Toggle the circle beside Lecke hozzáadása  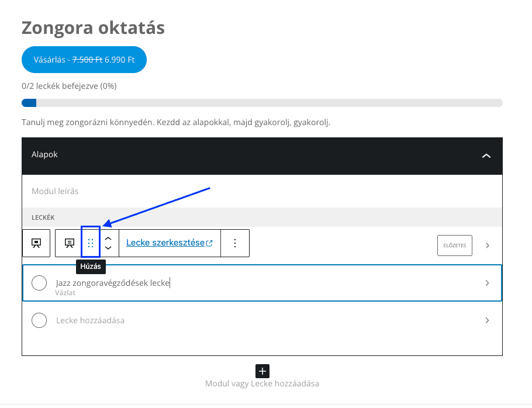click(x=39, y=320)
